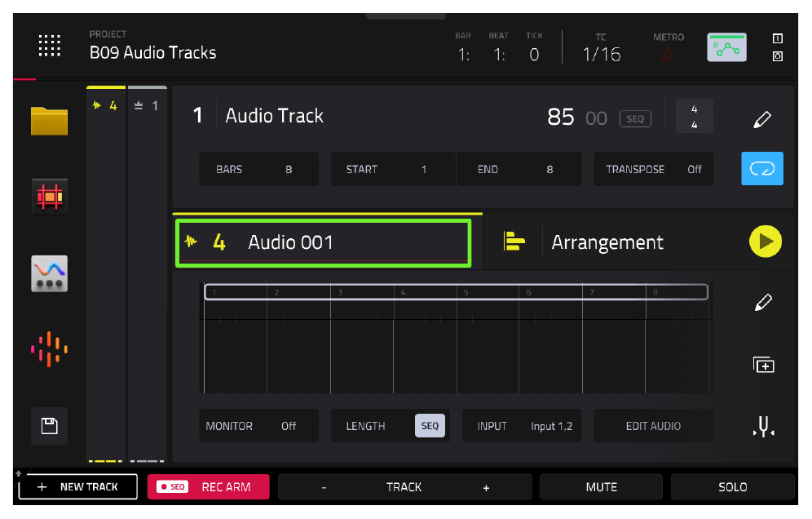Change the MONITOR setting
This screenshot has height=519, width=812.
(x=259, y=426)
